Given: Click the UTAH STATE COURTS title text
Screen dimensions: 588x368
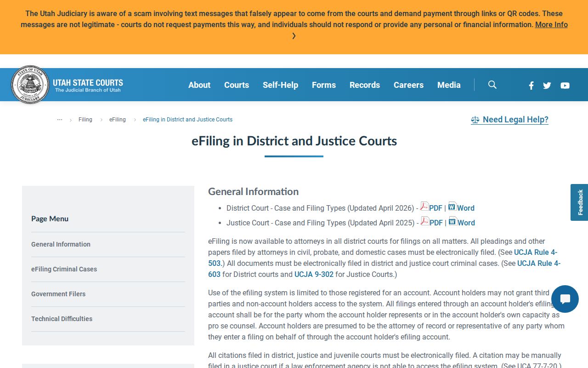Looking at the screenshot, I should pos(88,83).
